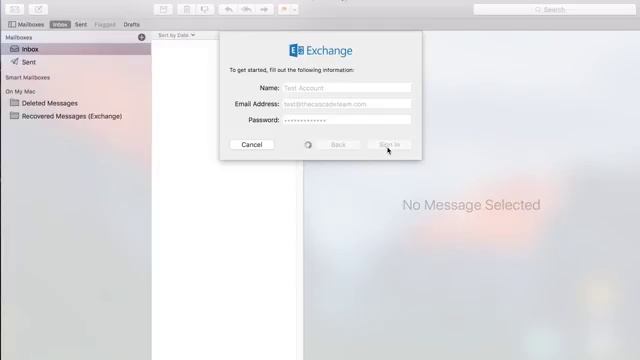Click the Forward arrow icon
640x360 pixels.
coord(264,9)
